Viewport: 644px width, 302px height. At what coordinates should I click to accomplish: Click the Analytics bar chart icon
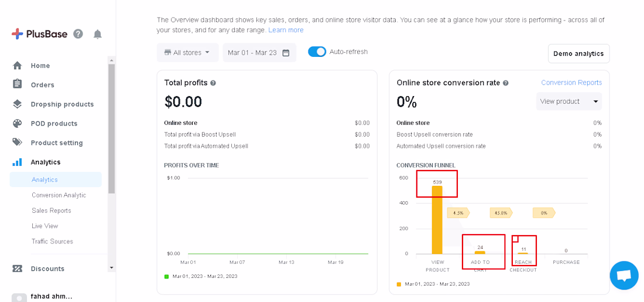17,162
